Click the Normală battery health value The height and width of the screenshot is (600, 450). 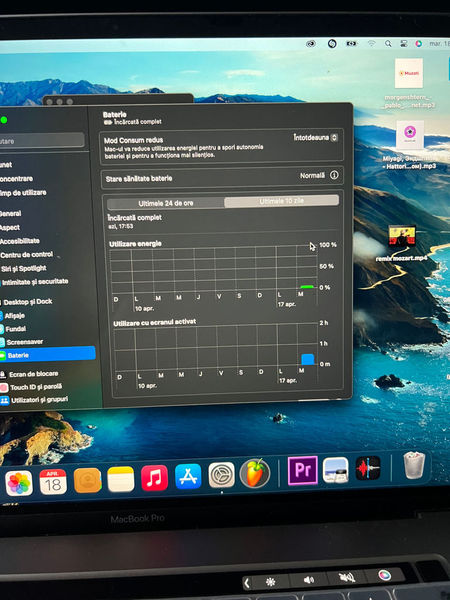click(x=312, y=176)
